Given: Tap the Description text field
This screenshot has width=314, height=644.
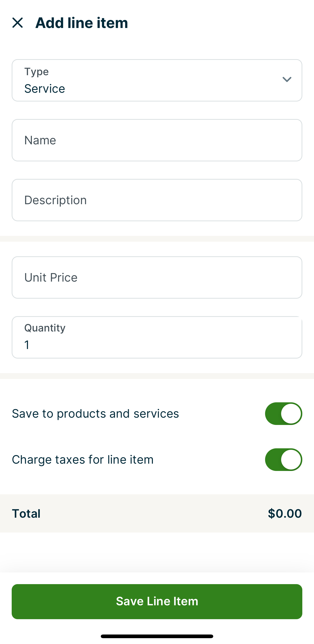Looking at the screenshot, I should pos(157,200).
